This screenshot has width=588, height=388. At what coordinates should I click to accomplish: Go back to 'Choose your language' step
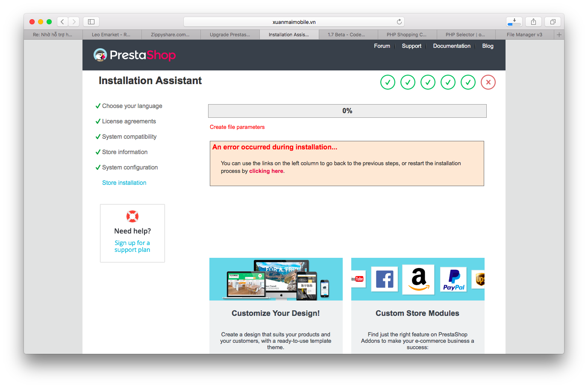pyautogui.click(x=132, y=106)
